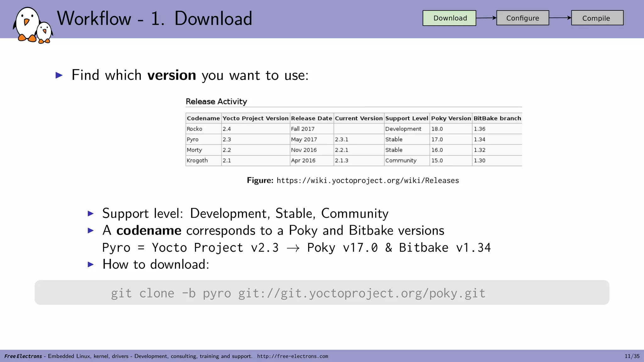Select the Pyro codename cell
Screen dimensions: 644x362
203,139
